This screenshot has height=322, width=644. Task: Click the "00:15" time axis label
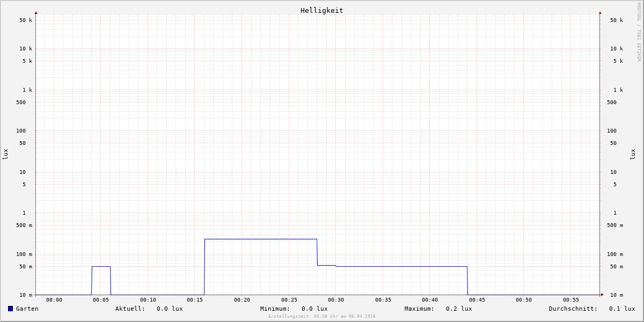point(195,300)
